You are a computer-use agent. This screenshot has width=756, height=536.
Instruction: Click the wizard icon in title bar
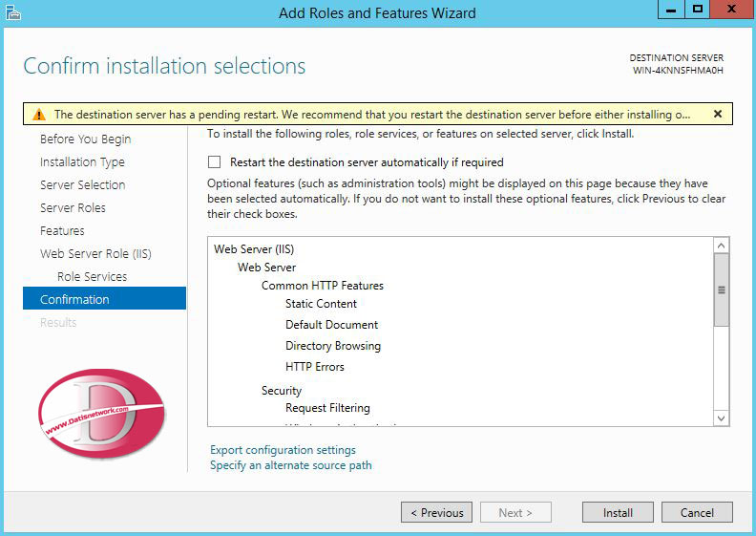[13, 12]
